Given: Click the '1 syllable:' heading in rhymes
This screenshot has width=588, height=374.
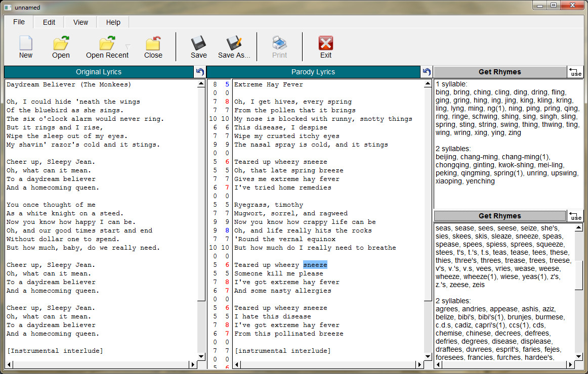Looking at the screenshot, I should click(x=451, y=84).
